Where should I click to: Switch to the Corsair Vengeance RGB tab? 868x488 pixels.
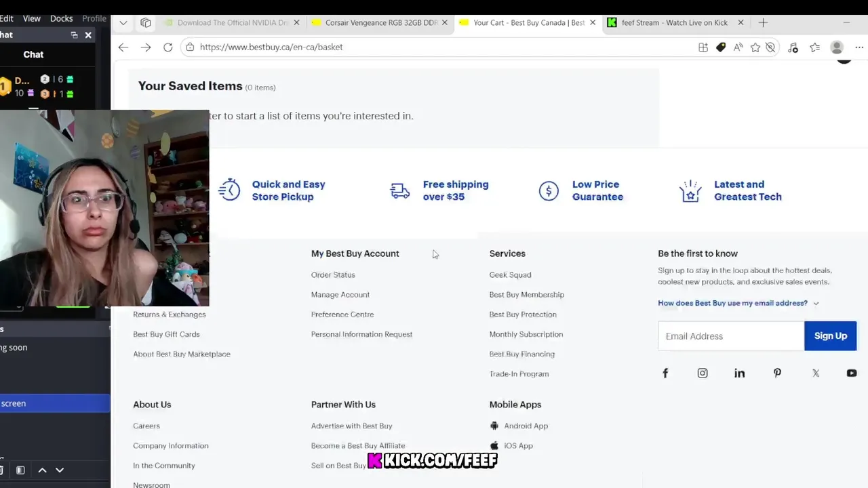pos(380,22)
